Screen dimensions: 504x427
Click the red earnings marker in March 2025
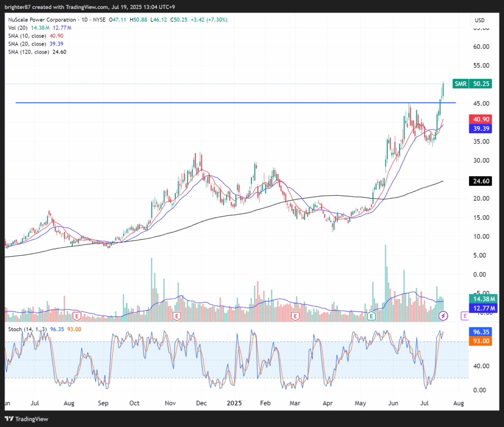[295, 316]
